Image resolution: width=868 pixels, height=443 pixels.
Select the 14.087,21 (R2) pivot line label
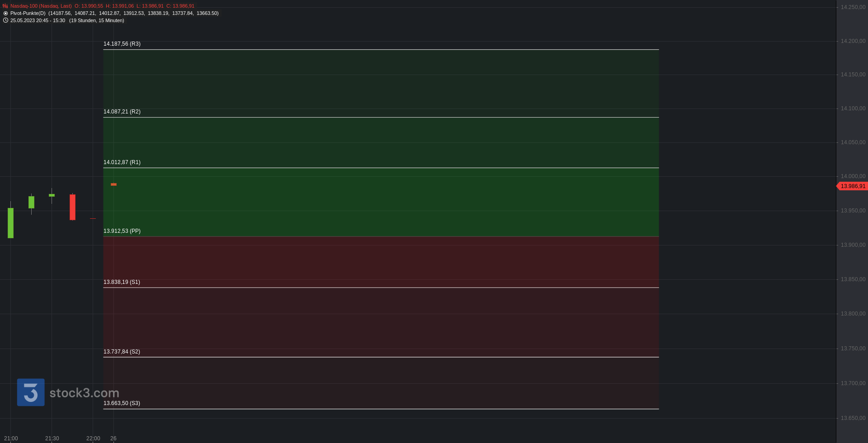(122, 112)
